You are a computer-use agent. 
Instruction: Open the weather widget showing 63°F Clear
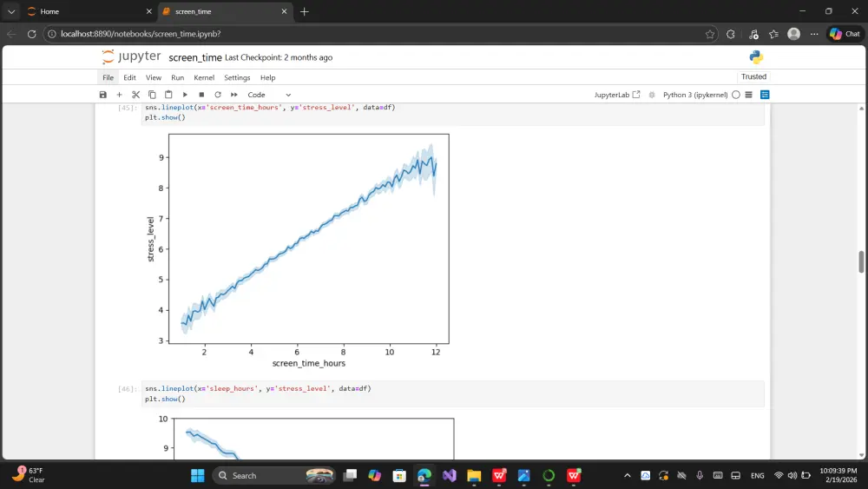[x=30, y=475]
